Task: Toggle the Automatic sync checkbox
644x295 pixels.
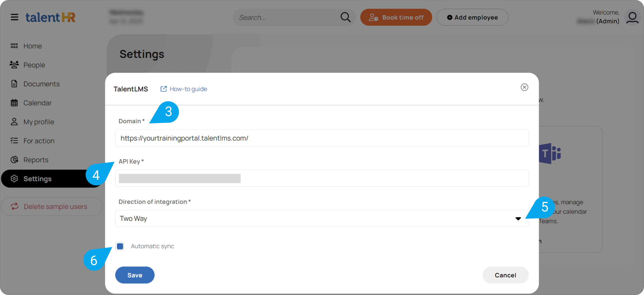Action: (120, 246)
